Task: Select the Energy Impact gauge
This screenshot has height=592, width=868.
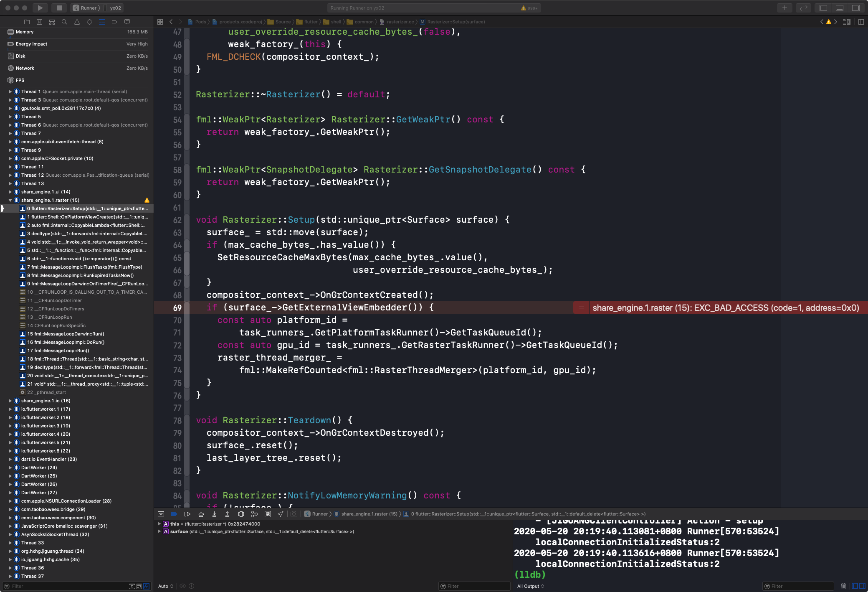Action: [x=77, y=44]
